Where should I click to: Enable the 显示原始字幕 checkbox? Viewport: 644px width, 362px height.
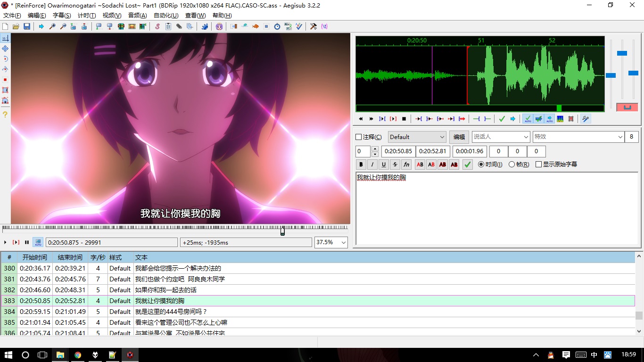(x=538, y=165)
